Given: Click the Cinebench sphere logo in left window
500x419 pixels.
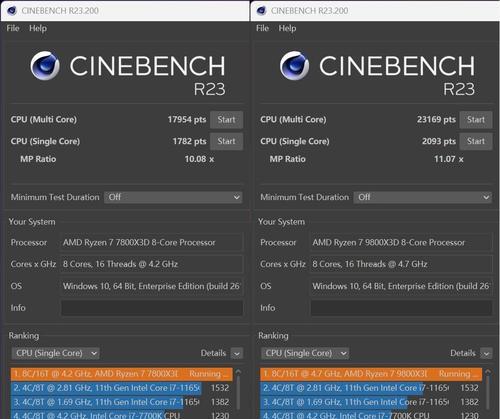Looking at the screenshot, I should coord(45,65).
